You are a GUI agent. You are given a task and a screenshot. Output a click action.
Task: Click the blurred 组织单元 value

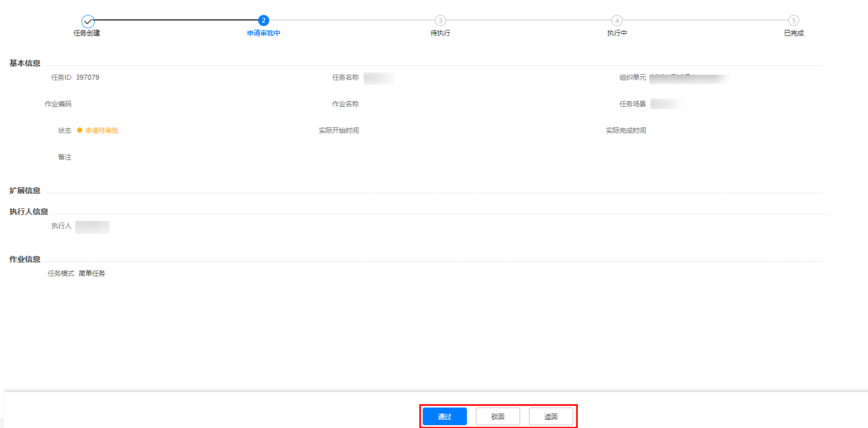(x=690, y=79)
